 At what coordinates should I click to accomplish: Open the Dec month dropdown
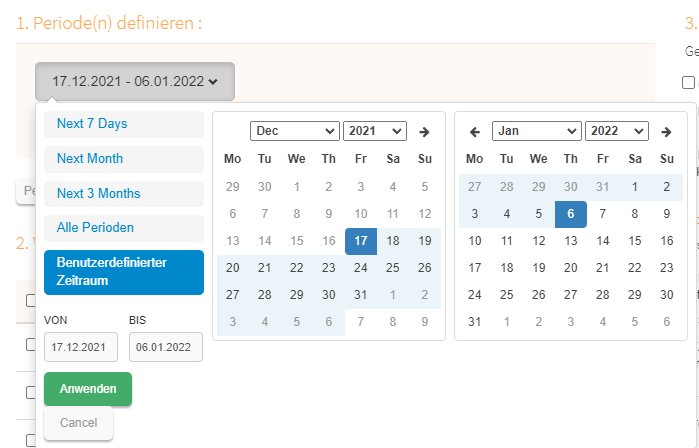pyautogui.click(x=295, y=131)
